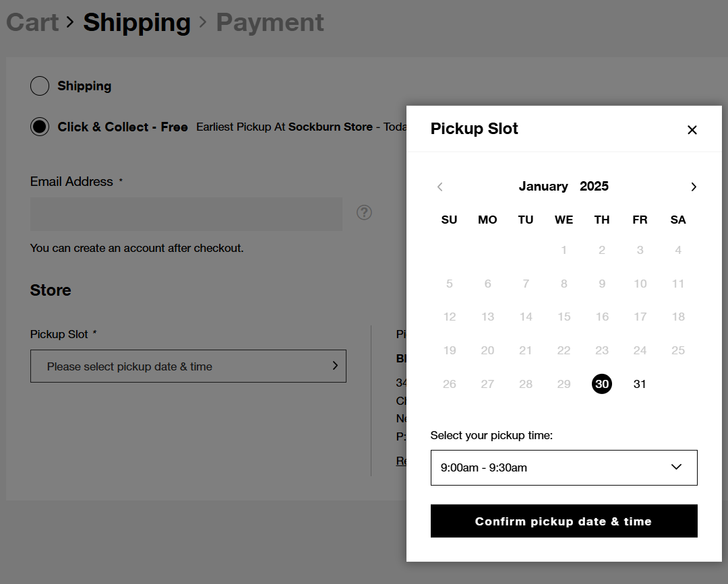
Task: Select January 31 on the calendar
Action: point(640,384)
